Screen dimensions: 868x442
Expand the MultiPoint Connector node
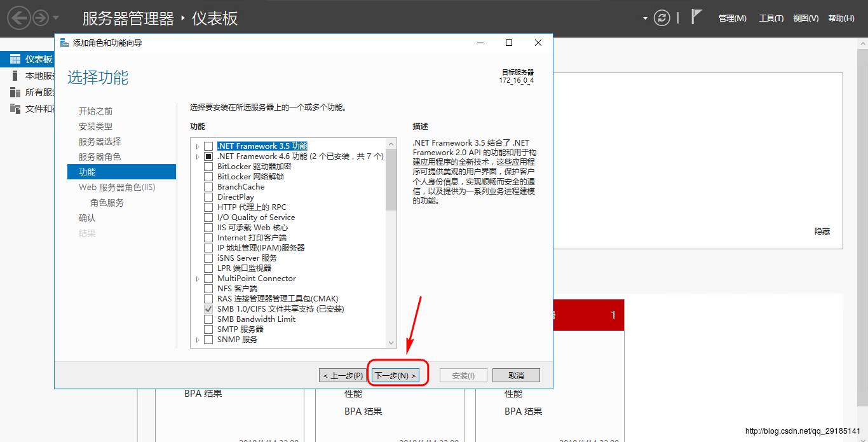pyautogui.click(x=198, y=279)
